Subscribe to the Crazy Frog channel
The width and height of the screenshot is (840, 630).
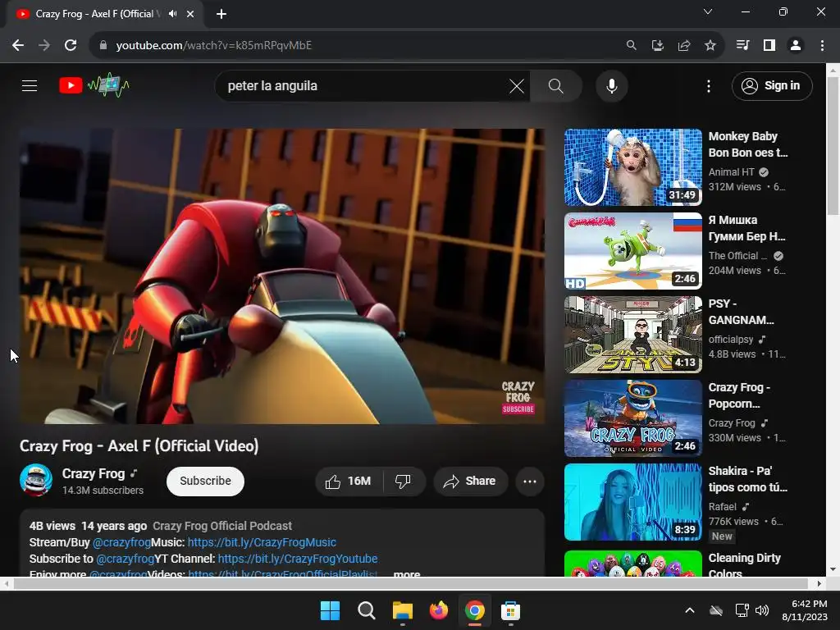(205, 481)
